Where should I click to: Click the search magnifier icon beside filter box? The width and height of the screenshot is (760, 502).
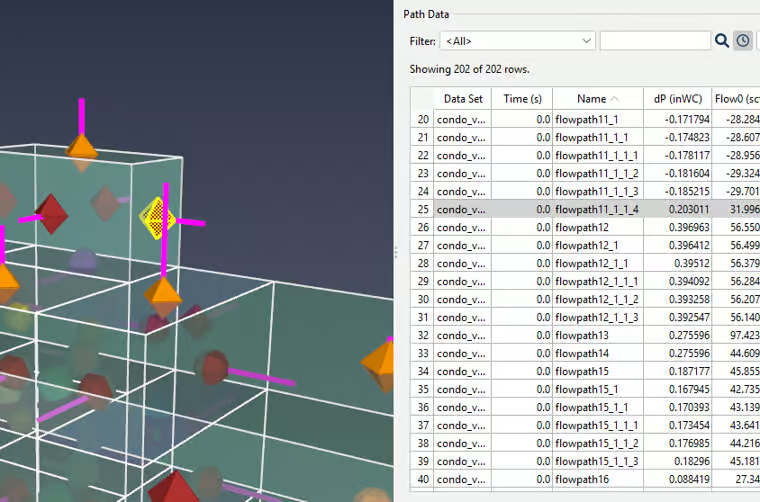(722, 41)
